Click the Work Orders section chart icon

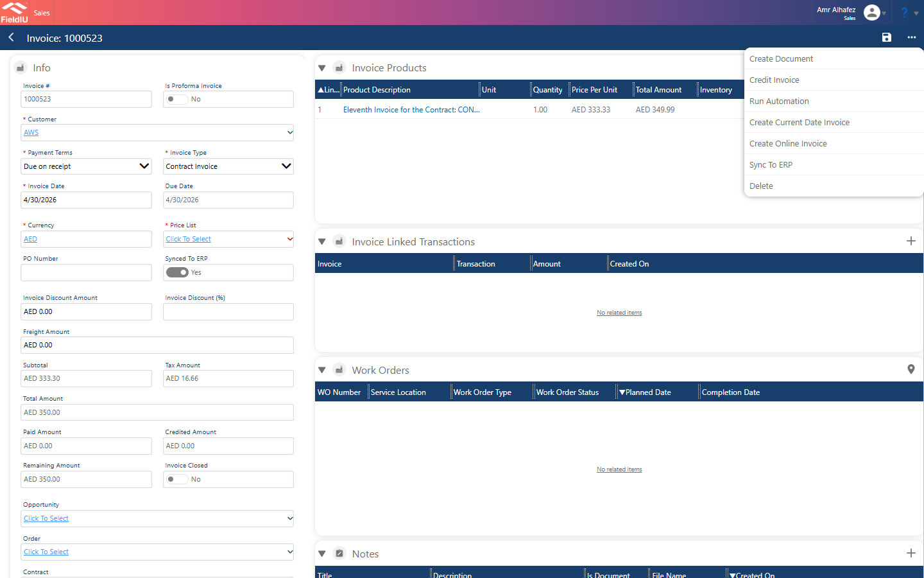(x=339, y=371)
